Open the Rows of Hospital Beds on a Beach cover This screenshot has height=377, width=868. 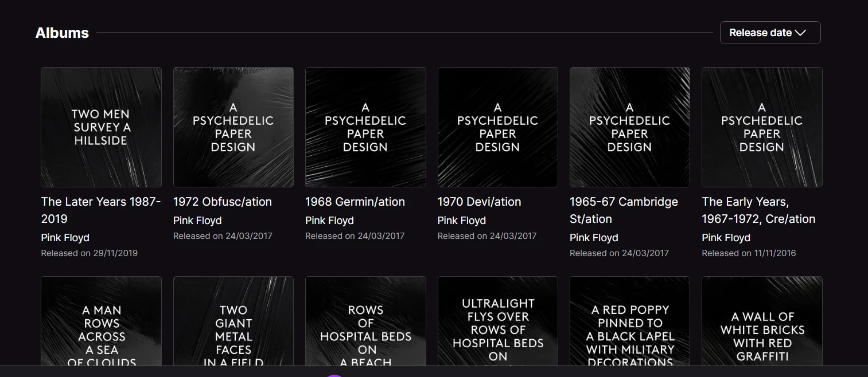[x=365, y=321]
